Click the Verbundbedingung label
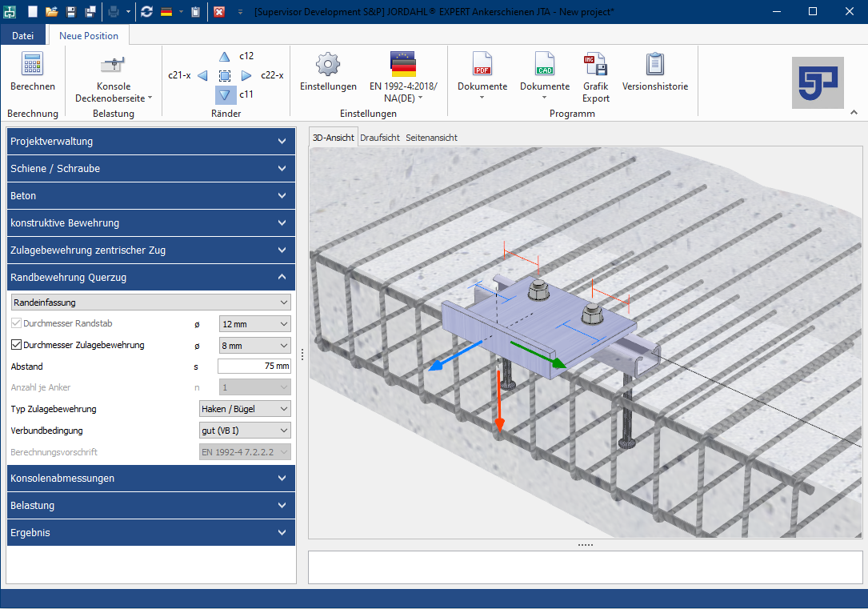This screenshot has width=868, height=609. point(46,431)
